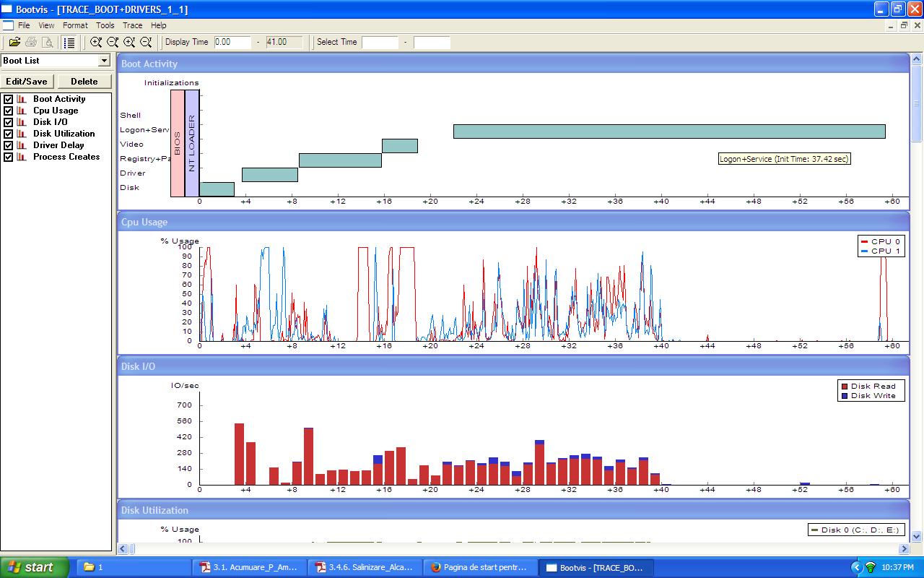This screenshot has width=924, height=578.
Task: Click the vertical scrollbar down arrow
Action: click(x=917, y=537)
